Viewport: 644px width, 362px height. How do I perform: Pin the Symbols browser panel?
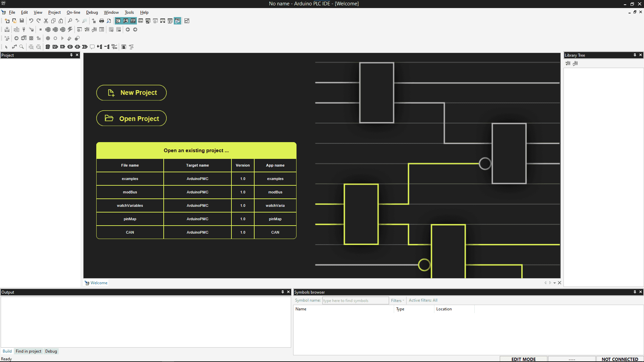635,292
